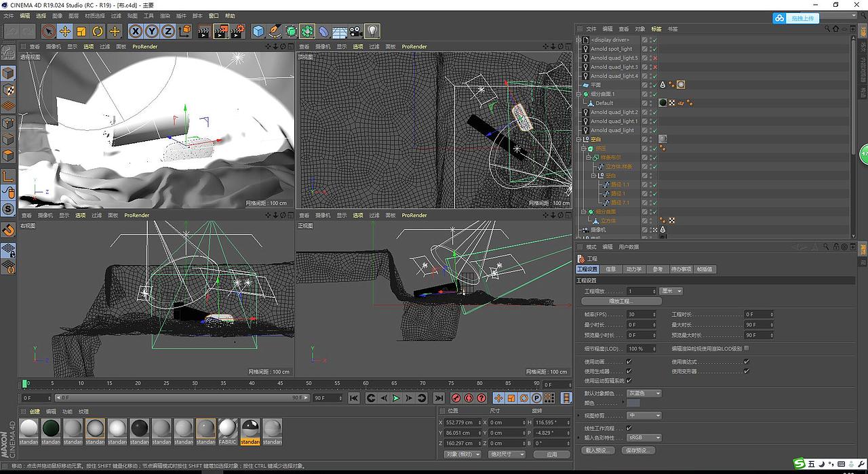The height and width of the screenshot is (474, 868).
Task: Toggle 使用动画 checkbox
Action: point(629,362)
